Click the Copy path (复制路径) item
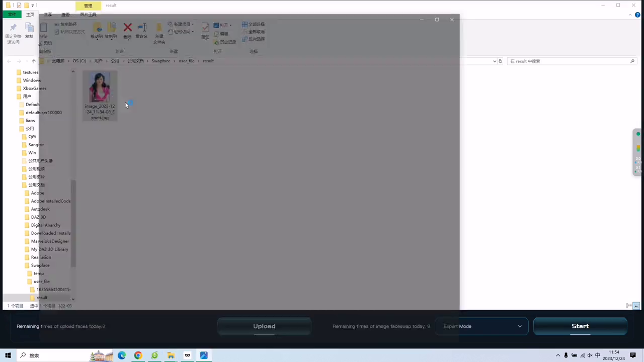 pyautogui.click(x=65, y=24)
